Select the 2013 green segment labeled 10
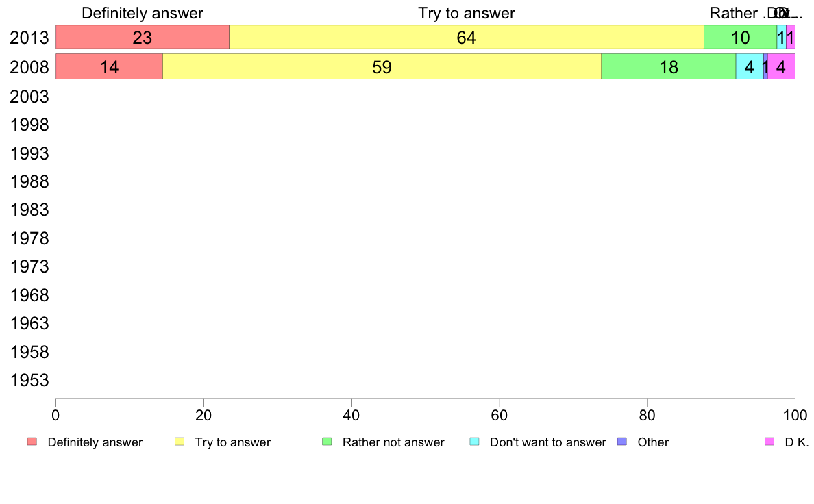This screenshot has width=814, height=504. click(x=740, y=37)
